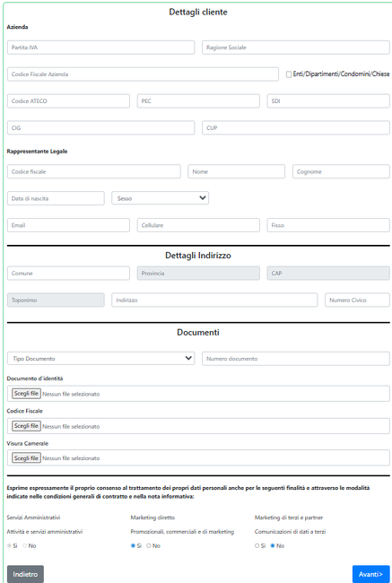Click the Dettagli cliente heading

click(198, 12)
